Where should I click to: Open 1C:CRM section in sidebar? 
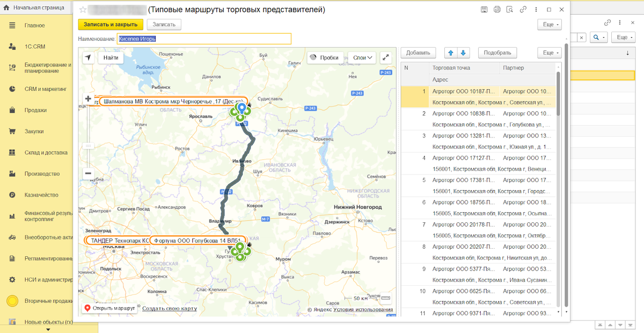[34, 46]
